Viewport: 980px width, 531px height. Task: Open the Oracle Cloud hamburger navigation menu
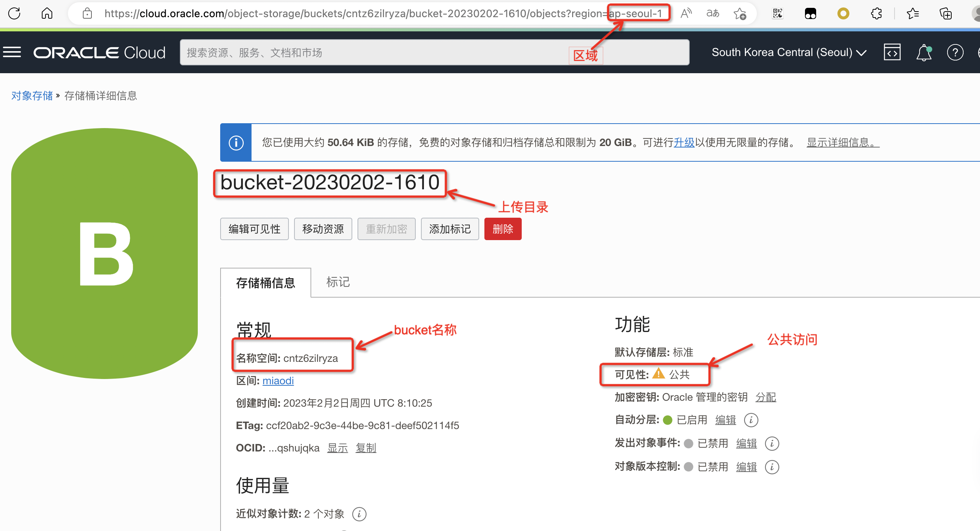click(12, 52)
